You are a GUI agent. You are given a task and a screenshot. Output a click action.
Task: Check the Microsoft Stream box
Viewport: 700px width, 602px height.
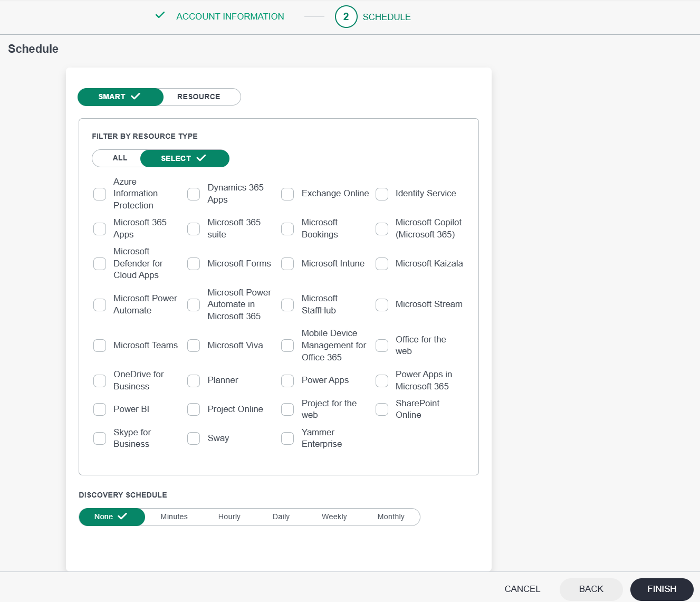382,305
